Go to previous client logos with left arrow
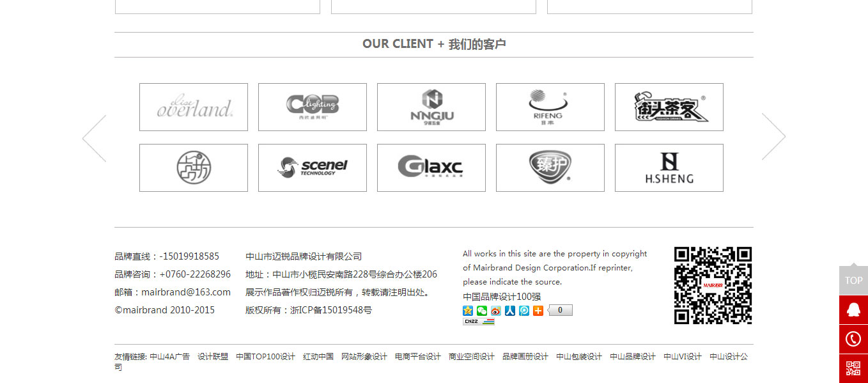Image resolution: width=868 pixels, height=383 pixels. 95,138
